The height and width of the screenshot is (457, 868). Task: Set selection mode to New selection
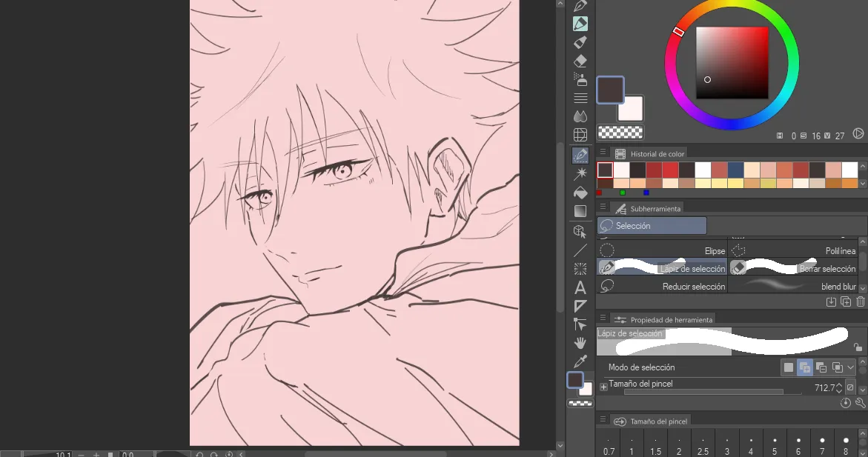coord(788,367)
